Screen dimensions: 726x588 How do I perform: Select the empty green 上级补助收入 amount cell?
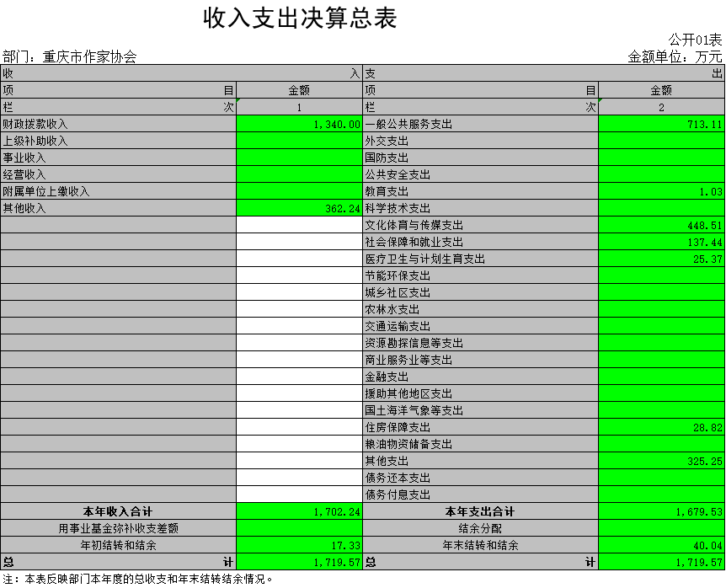tap(299, 141)
